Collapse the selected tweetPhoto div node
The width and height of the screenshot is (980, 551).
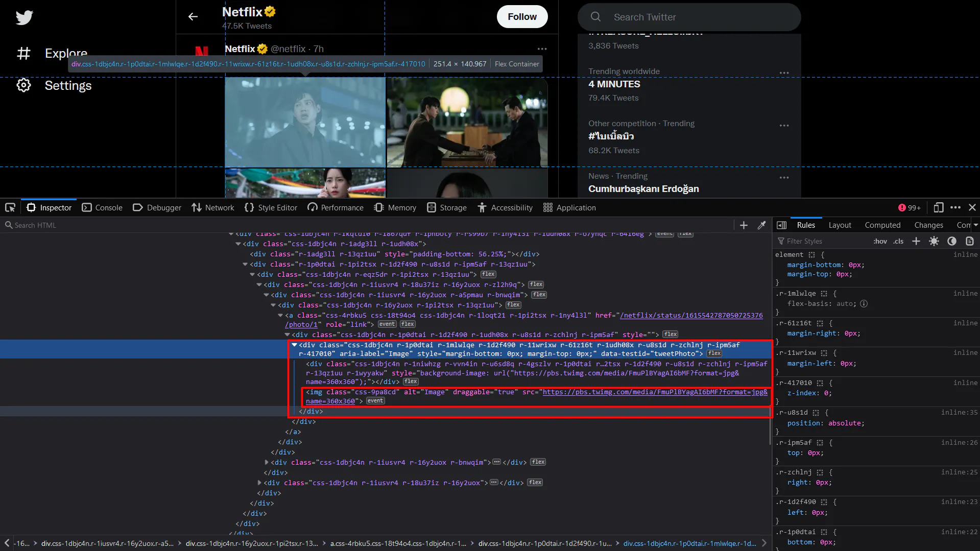(x=295, y=345)
